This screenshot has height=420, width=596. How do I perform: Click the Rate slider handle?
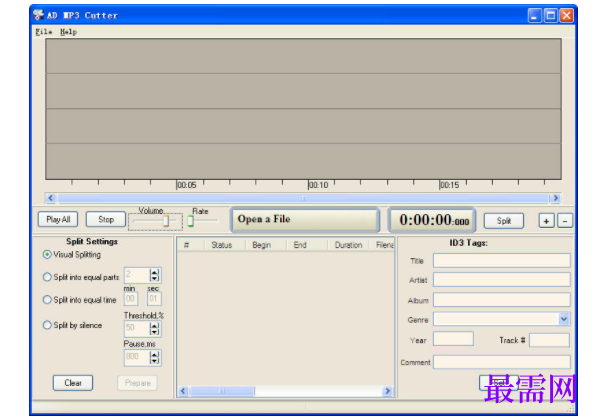click(190, 221)
